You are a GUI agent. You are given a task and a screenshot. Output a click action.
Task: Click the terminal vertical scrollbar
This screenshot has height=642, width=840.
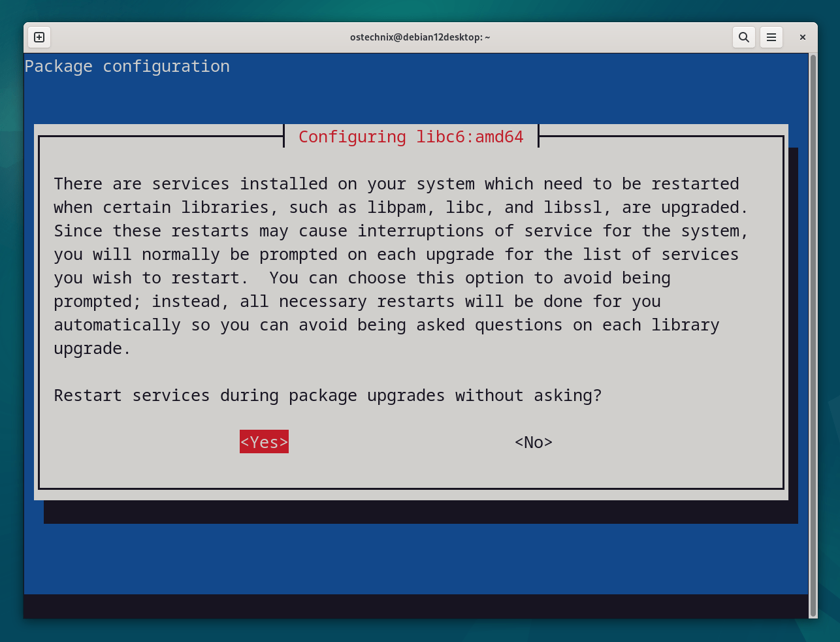pyautogui.click(x=813, y=327)
